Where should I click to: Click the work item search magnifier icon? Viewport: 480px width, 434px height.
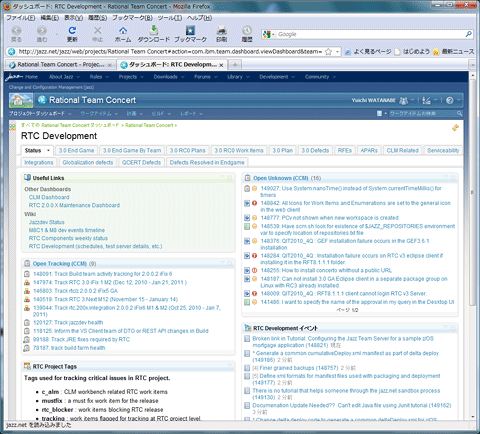coord(460,114)
